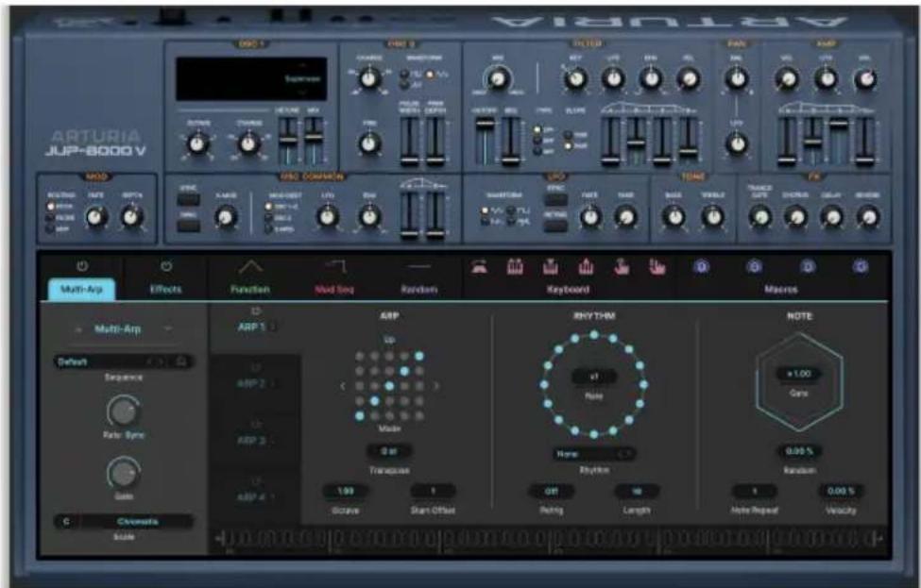Image resolution: width=921 pixels, height=588 pixels.
Task: Enable the OSC Common Ring button
Action: pyautogui.click(x=189, y=226)
